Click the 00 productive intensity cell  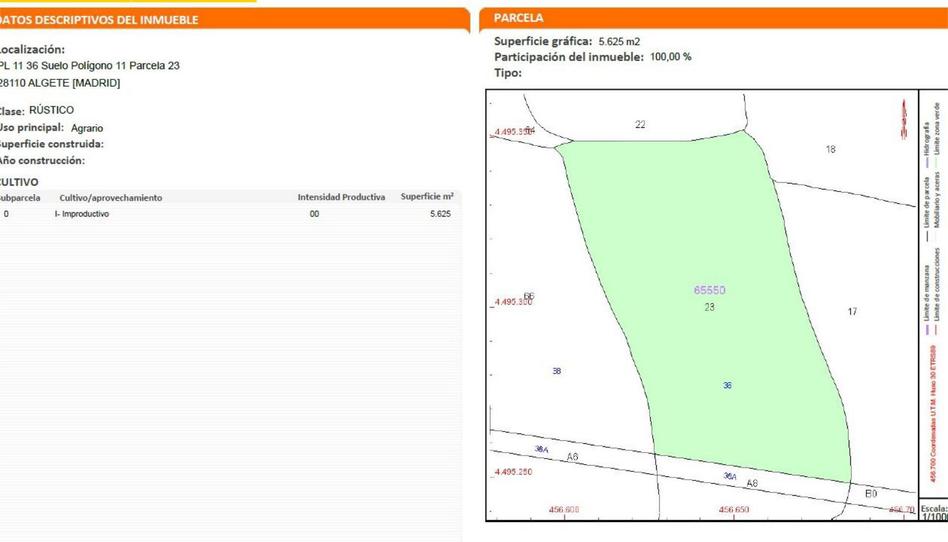point(314,214)
